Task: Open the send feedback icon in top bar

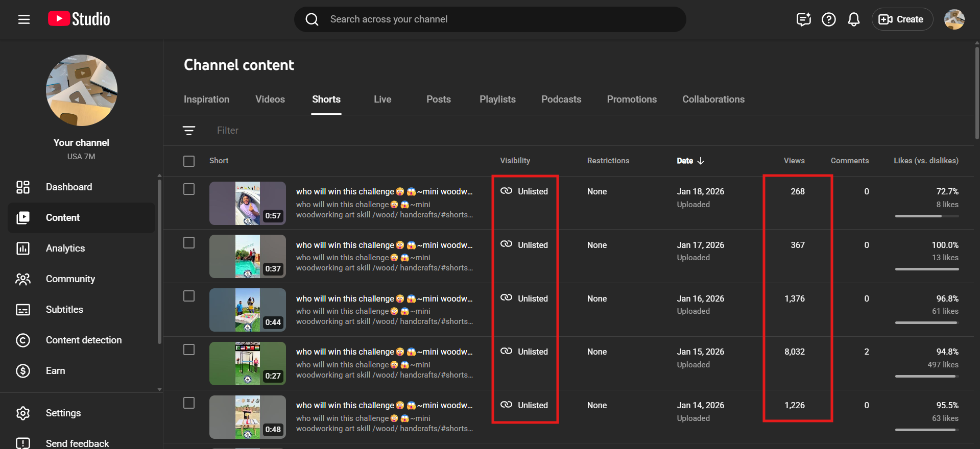Action: (x=803, y=19)
